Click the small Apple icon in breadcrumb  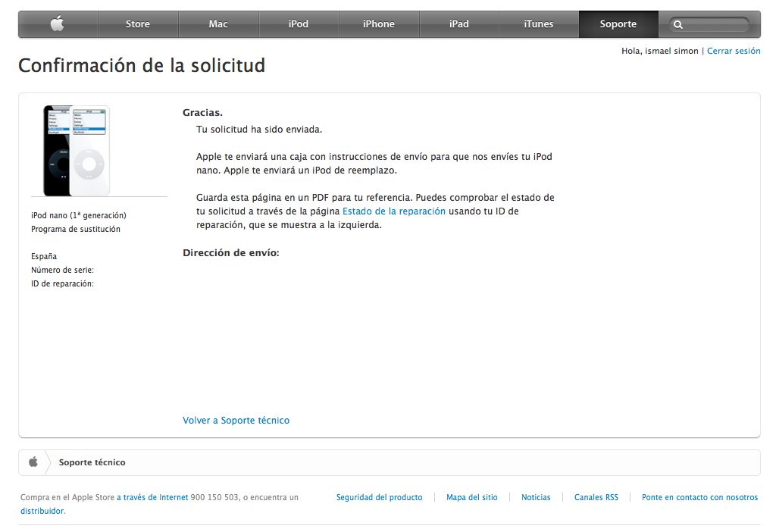[x=33, y=462]
